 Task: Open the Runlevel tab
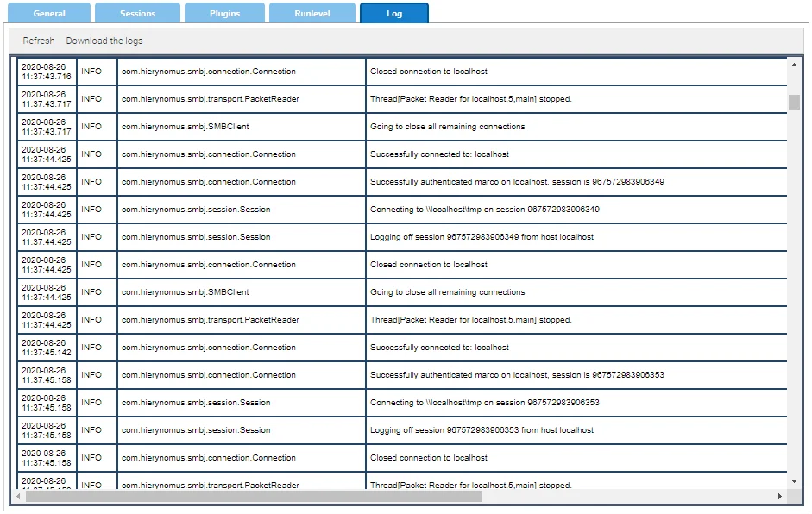312,12
